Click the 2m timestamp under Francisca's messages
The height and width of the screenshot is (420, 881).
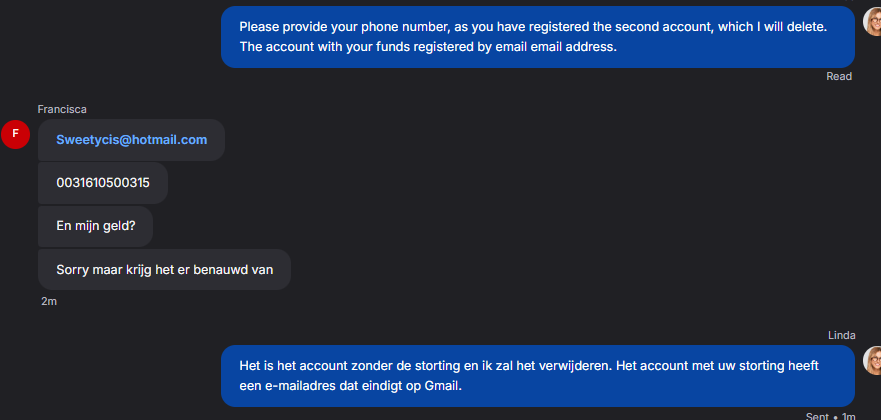pyautogui.click(x=49, y=301)
